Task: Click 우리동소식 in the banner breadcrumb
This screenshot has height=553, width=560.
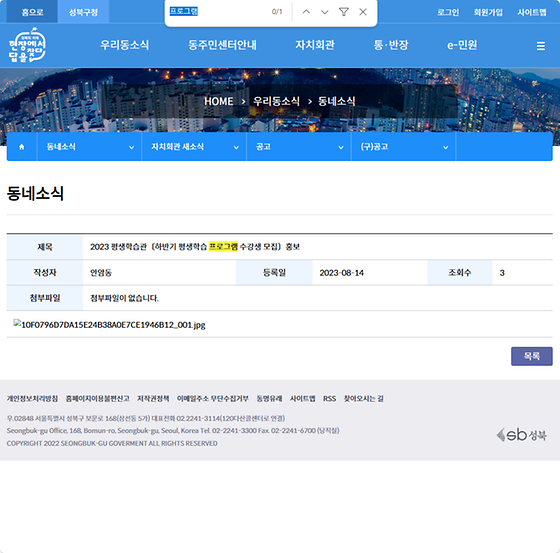Action: (276, 101)
